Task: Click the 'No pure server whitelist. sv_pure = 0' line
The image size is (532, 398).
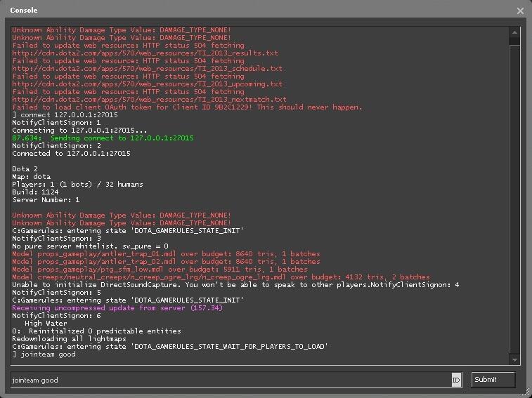Action: point(90,246)
